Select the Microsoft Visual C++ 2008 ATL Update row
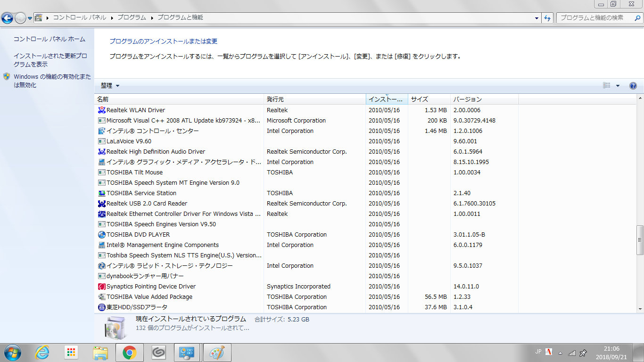Screen dimensions: 644x362 [x=306, y=121]
